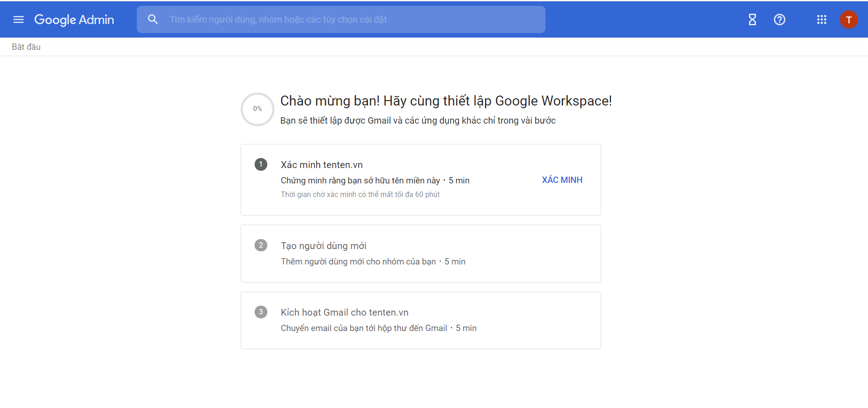This screenshot has width=868, height=408.
Task: Open the Kích hoạt Gmail cho tenten.vn step title
Action: [x=345, y=312]
